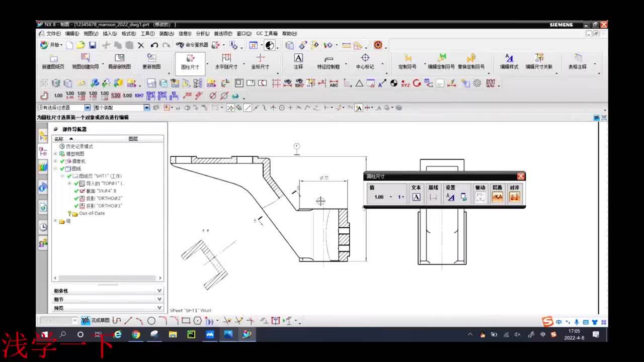
Task: Click the undo arrow in toolbar
Action: point(154,45)
